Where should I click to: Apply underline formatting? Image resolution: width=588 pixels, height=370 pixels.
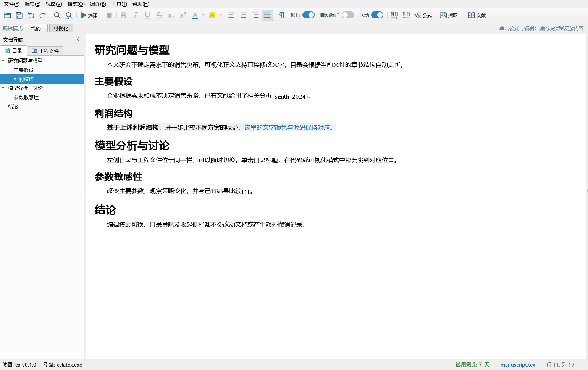tap(147, 15)
